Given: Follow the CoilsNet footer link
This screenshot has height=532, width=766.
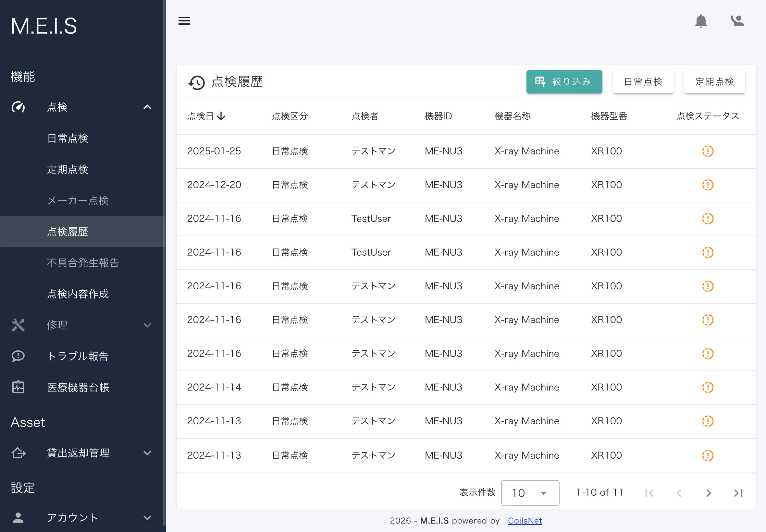Looking at the screenshot, I should 525,520.
